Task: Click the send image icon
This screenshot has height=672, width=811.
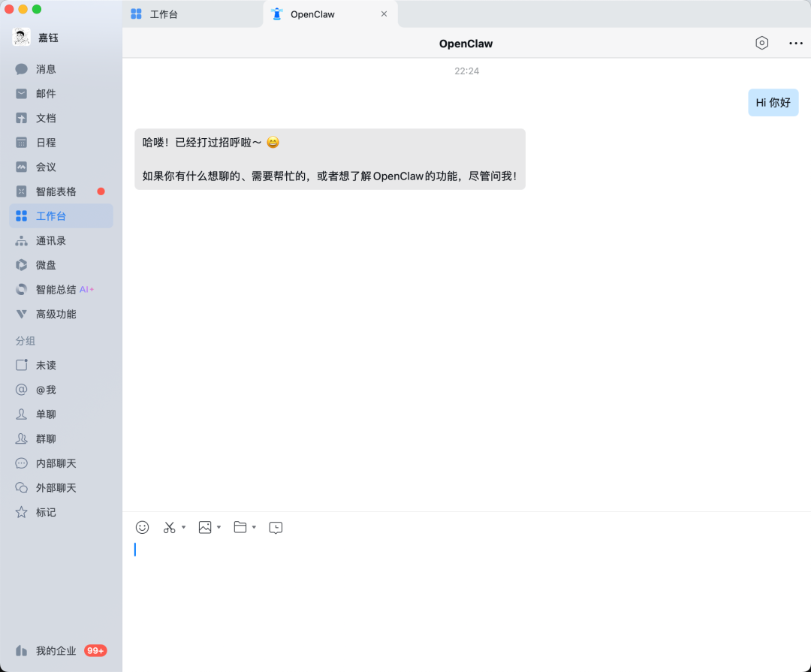Action: pyautogui.click(x=206, y=527)
